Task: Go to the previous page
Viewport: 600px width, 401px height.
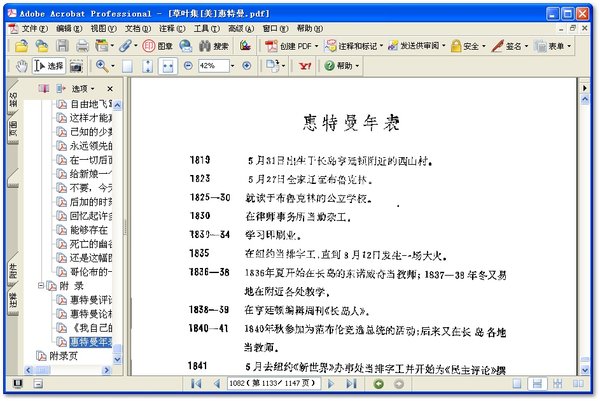Action: 217,383
